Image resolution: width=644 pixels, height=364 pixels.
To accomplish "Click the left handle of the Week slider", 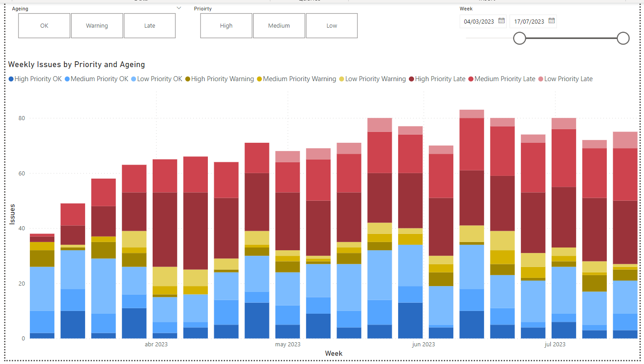I will 519,39.
